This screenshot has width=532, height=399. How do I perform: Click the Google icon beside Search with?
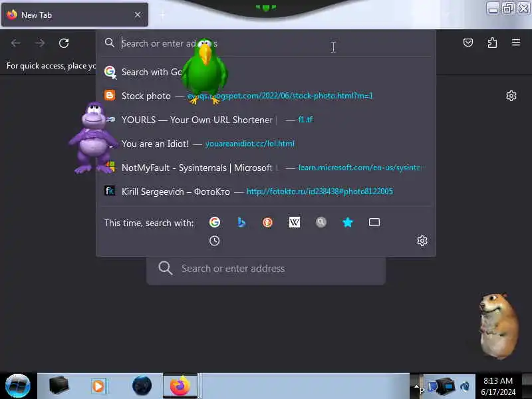110,72
